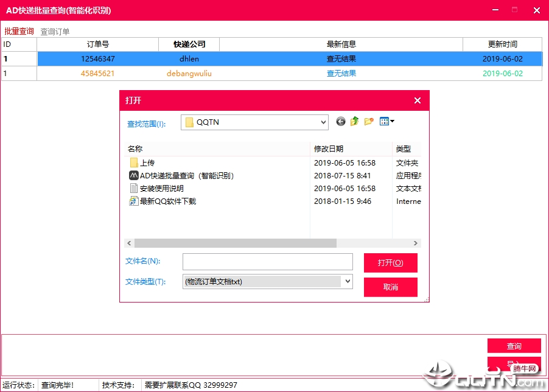Open the view menu icon
This screenshot has height=392, width=549.
tap(384, 122)
